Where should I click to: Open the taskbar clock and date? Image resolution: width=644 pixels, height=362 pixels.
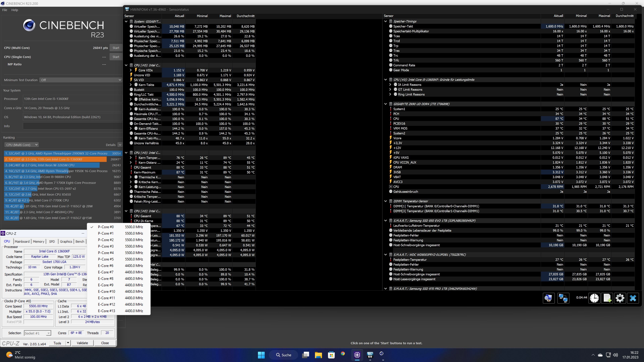point(630,355)
